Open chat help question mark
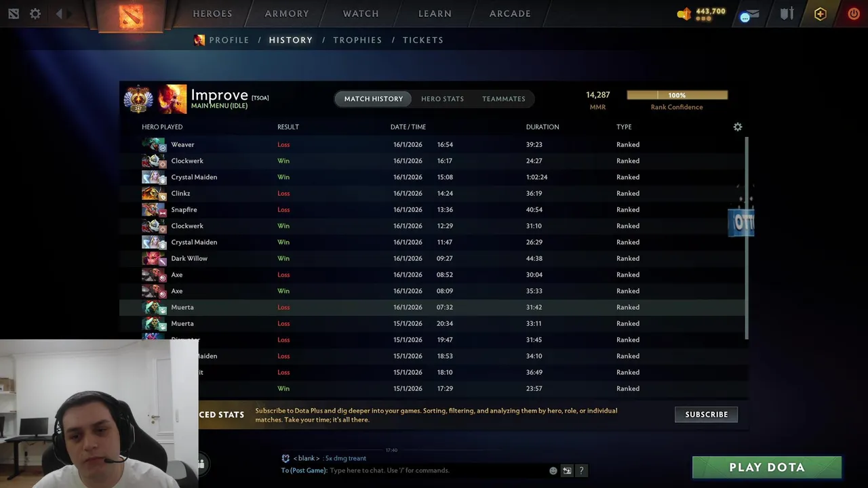The height and width of the screenshot is (488, 868). point(581,470)
